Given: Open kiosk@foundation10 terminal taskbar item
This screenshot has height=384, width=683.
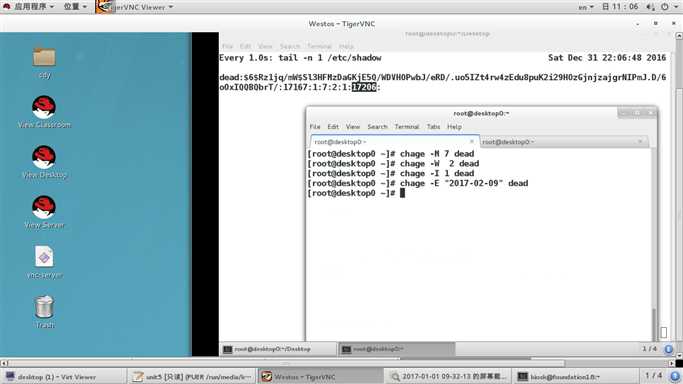Looking at the screenshot, I should [575, 377].
